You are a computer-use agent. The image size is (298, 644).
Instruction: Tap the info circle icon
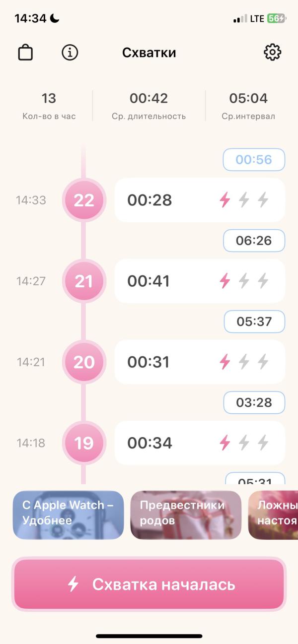70,52
